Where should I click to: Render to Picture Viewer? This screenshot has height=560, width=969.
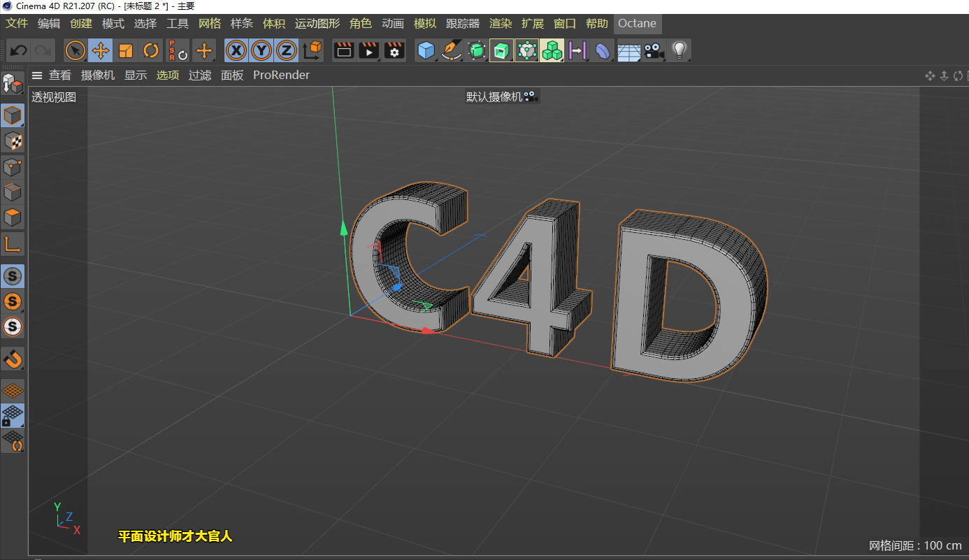click(369, 50)
